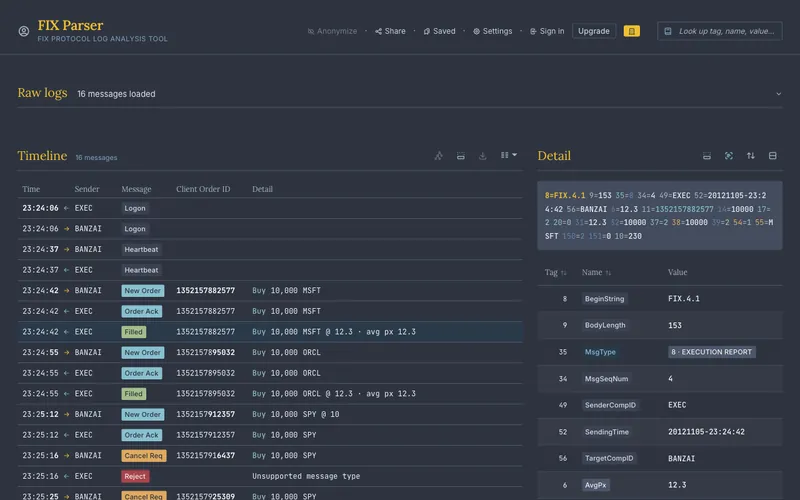Click the raw FIX message box in Detail

point(660,216)
